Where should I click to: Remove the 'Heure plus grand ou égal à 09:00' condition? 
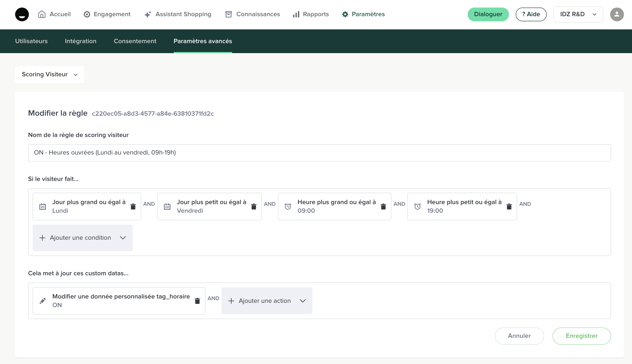383,207
